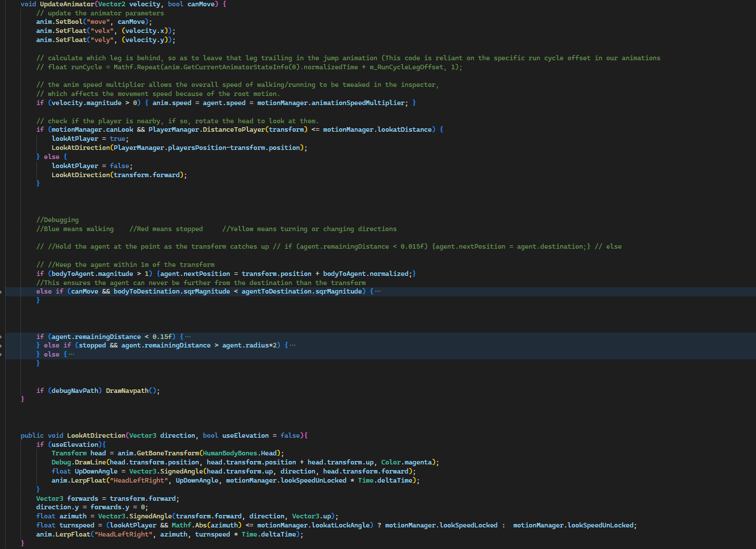
Task: Click 'agentToDestination' in the else-if condition
Action: [276, 292]
